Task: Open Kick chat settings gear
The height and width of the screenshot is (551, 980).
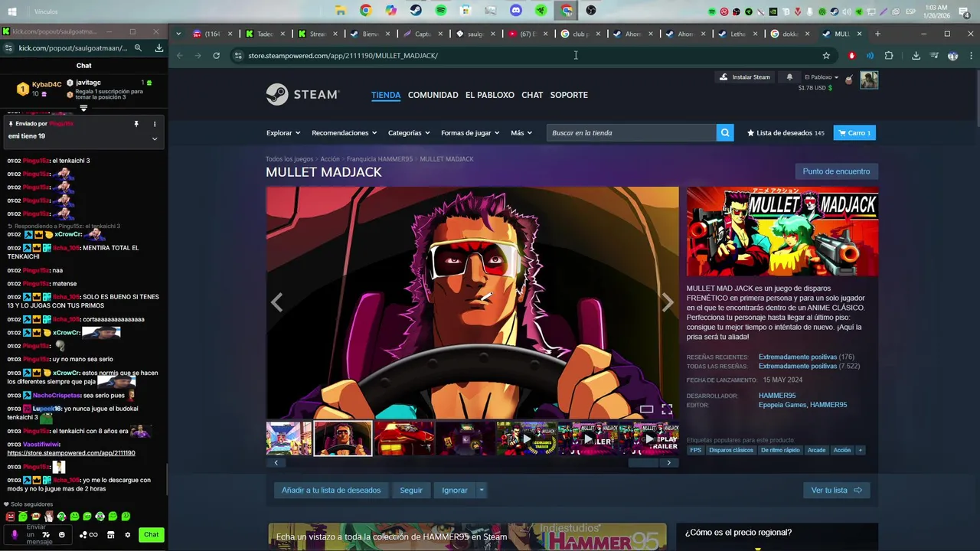Action: tap(128, 535)
